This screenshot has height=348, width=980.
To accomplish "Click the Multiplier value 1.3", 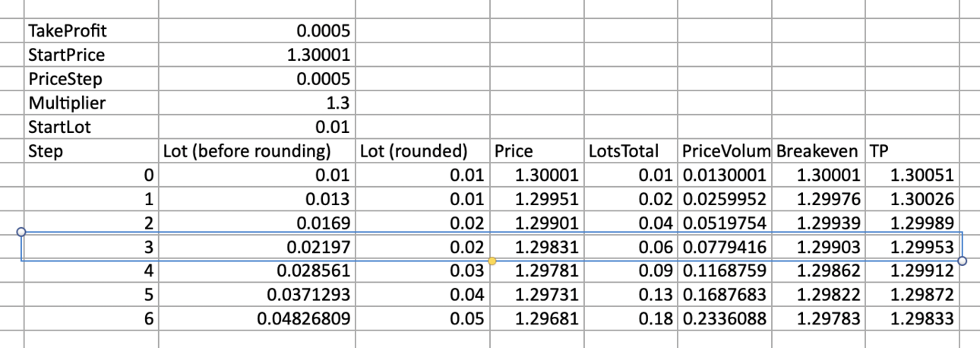I will pos(256,102).
